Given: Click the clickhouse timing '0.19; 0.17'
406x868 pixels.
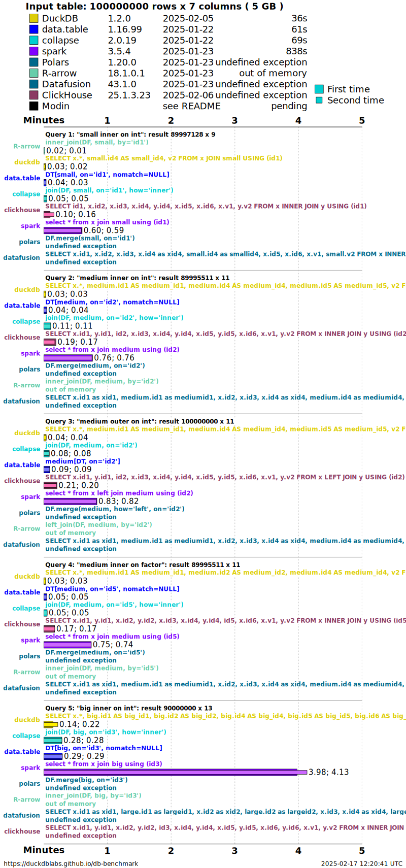Looking at the screenshot, I should (78, 342).
